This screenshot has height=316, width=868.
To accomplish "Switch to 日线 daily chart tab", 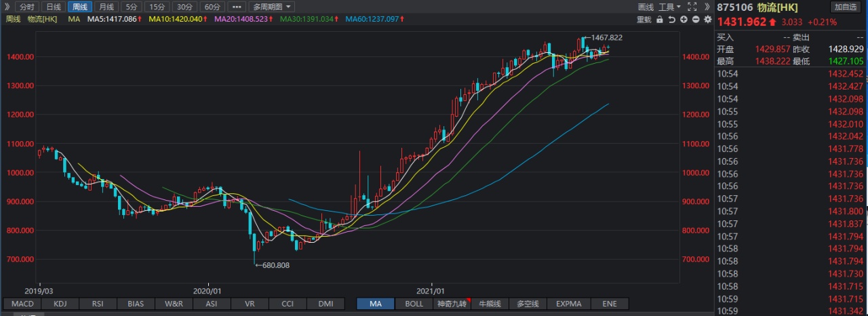I will pyautogui.click(x=54, y=7).
